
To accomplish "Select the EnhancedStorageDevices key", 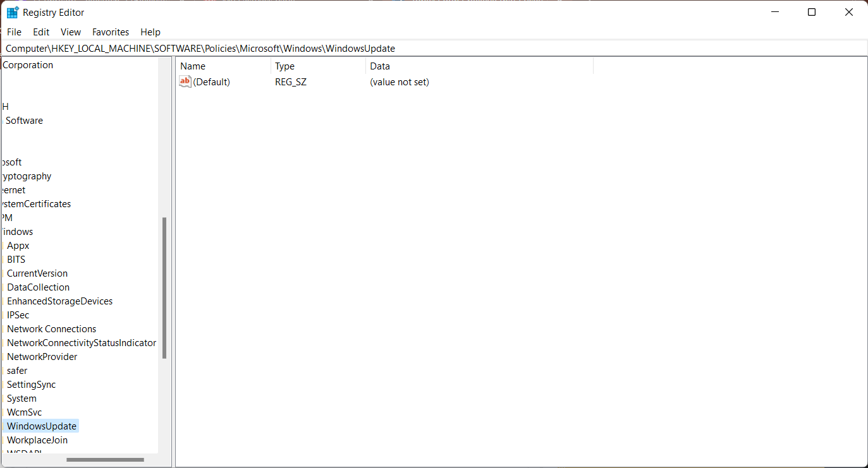I will [x=60, y=301].
